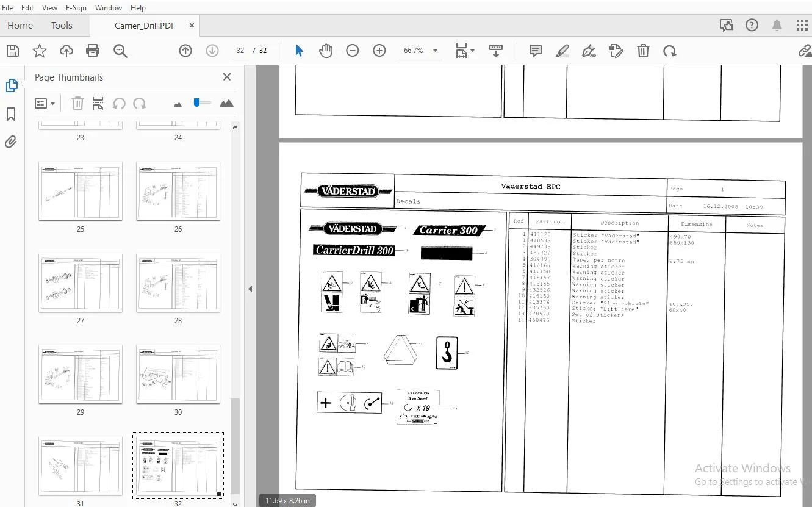Reduce thumbnail size with small mountain icon
This screenshot has width=812, height=507.
click(178, 104)
